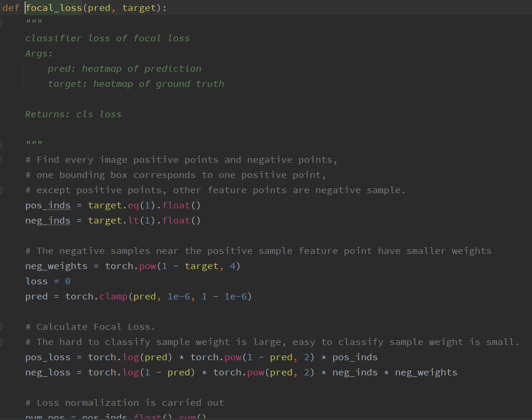Screen dimensions: 532x420
Task: Click comment '# one bounding box corresponds'
Action: coord(176,175)
